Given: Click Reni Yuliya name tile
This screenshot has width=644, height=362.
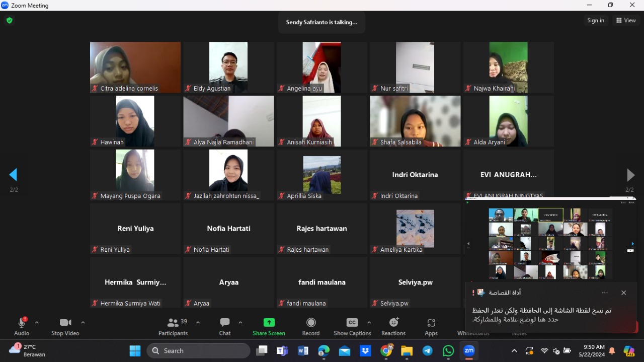Looking at the screenshot, I should (x=135, y=229).
